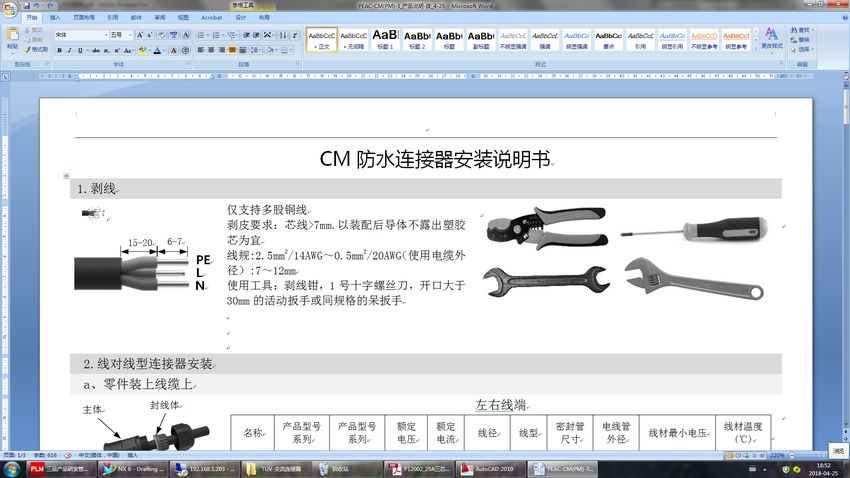Activate the Format Painter brush

pos(36,49)
